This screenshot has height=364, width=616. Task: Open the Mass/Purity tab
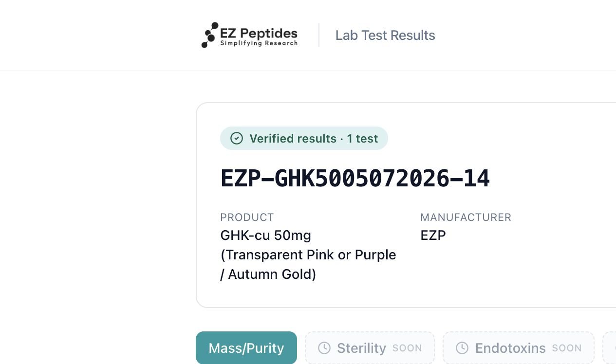pyautogui.click(x=246, y=348)
